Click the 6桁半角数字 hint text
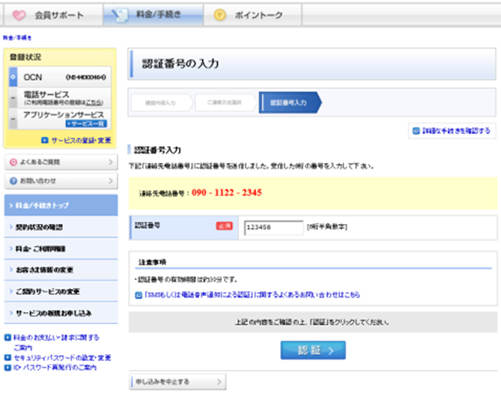This screenshot has width=501, height=396. click(x=327, y=227)
